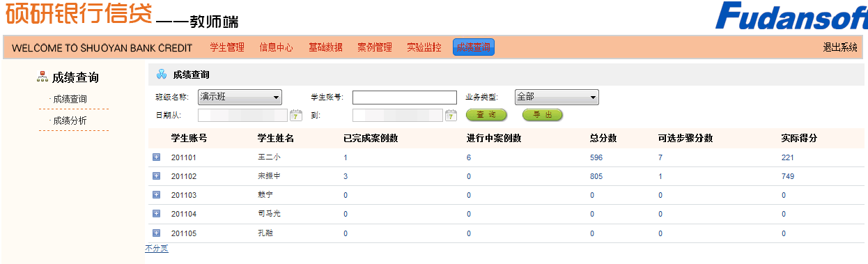The width and height of the screenshot is (868, 264).
Task: Open the 班级名称 dropdown showing 演示班
Action: pyautogui.click(x=240, y=97)
